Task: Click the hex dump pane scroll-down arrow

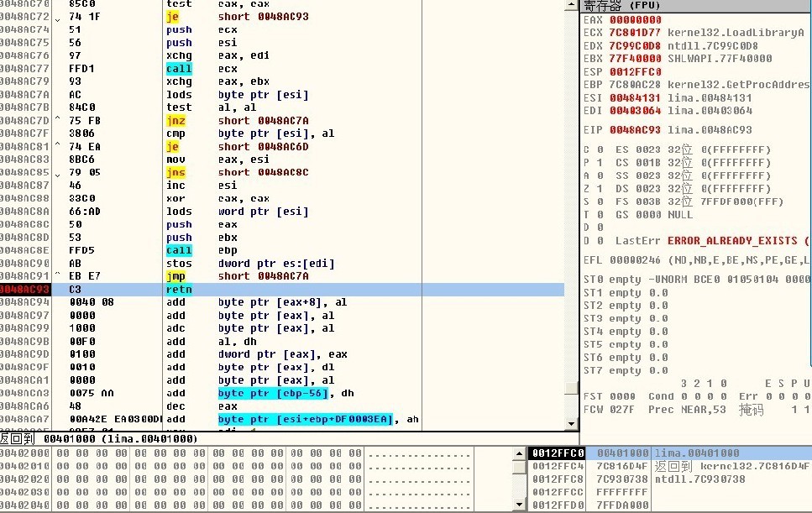Action: (x=519, y=505)
